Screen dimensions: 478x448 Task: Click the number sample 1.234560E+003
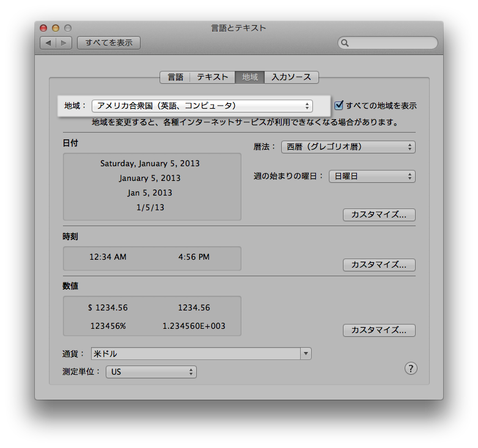[194, 326]
